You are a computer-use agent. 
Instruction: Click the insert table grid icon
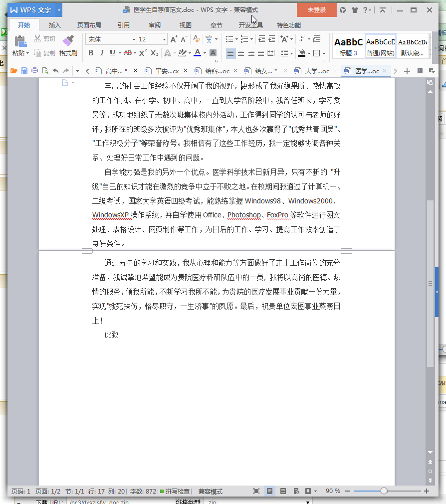[x=317, y=39]
